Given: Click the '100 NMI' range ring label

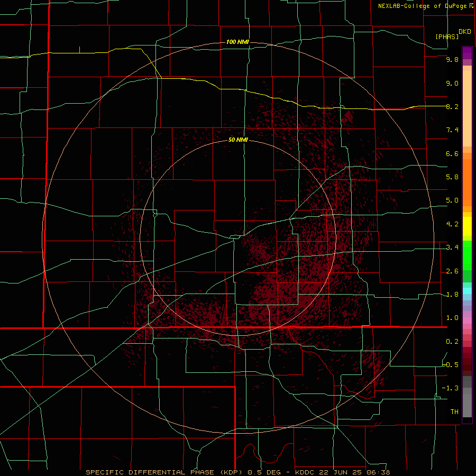Looking at the screenshot, I should tap(237, 42).
